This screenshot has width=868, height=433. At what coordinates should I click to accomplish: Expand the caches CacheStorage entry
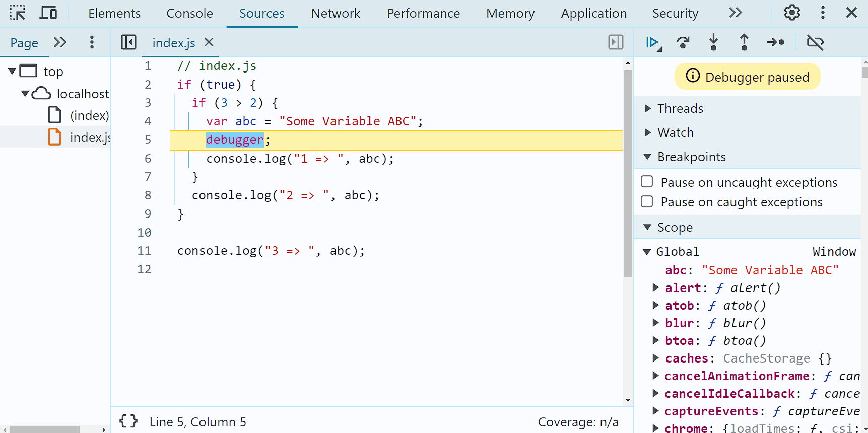tap(655, 358)
